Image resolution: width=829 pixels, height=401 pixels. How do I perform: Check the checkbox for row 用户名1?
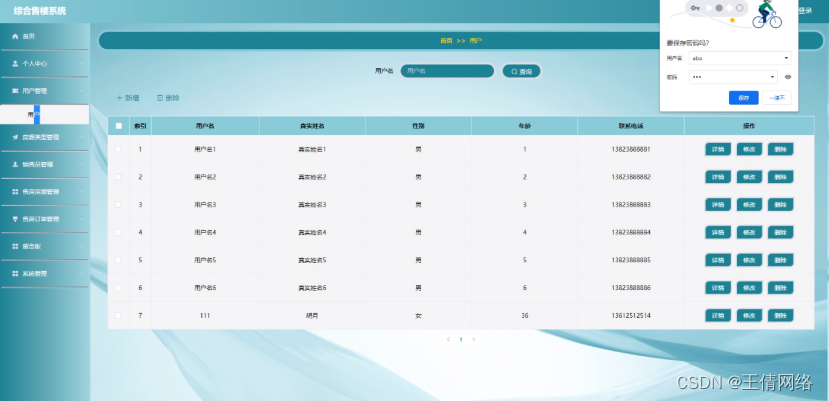(x=118, y=149)
